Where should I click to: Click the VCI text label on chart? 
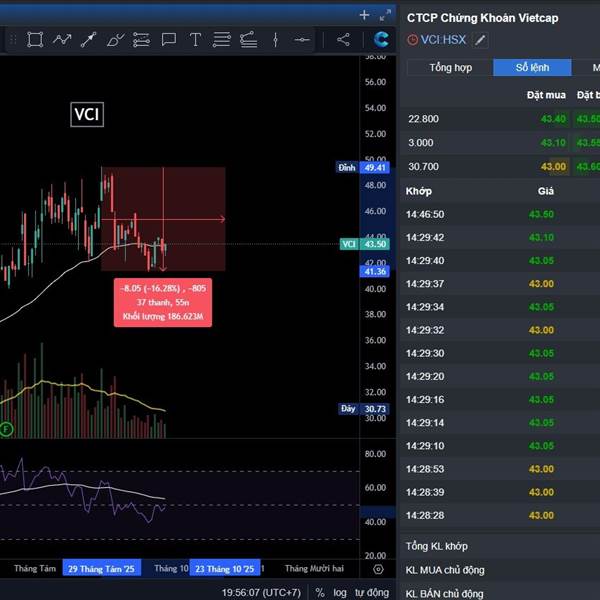click(87, 114)
